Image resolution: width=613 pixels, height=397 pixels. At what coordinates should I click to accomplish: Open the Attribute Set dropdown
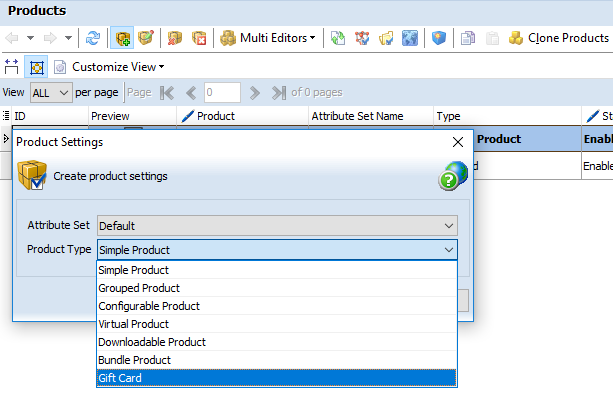pyautogui.click(x=277, y=226)
